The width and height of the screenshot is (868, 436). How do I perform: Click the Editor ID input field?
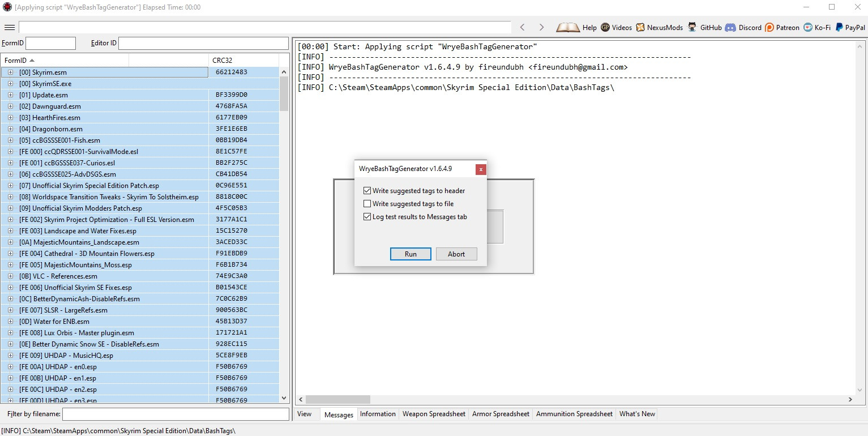pos(203,43)
